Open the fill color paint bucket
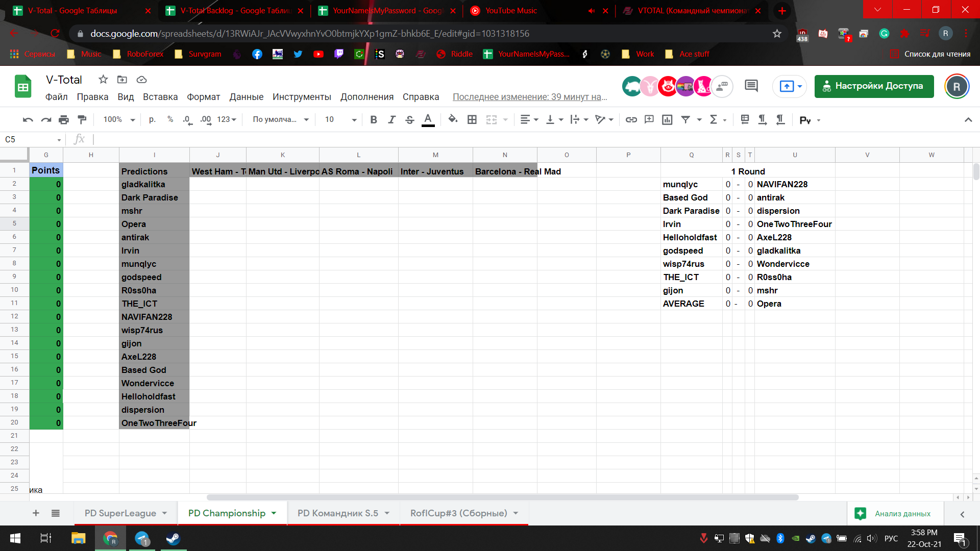This screenshot has height=551, width=980. click(452, 119)
